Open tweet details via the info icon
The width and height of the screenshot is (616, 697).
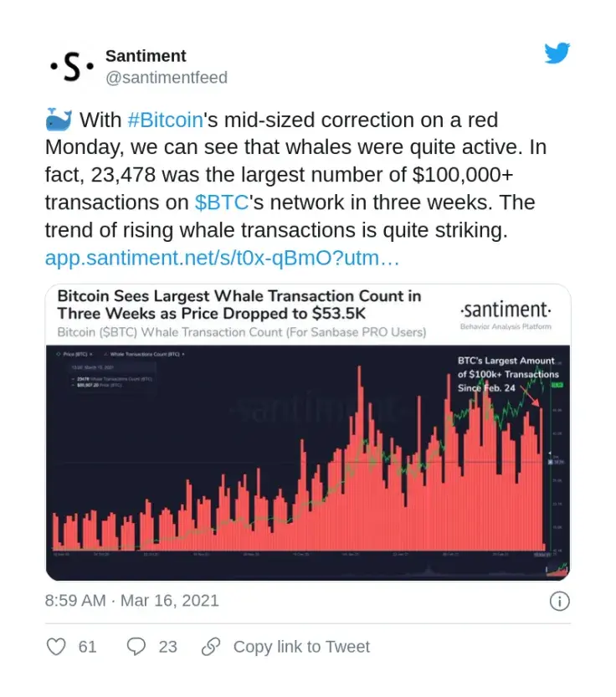(x=559, y=600)
